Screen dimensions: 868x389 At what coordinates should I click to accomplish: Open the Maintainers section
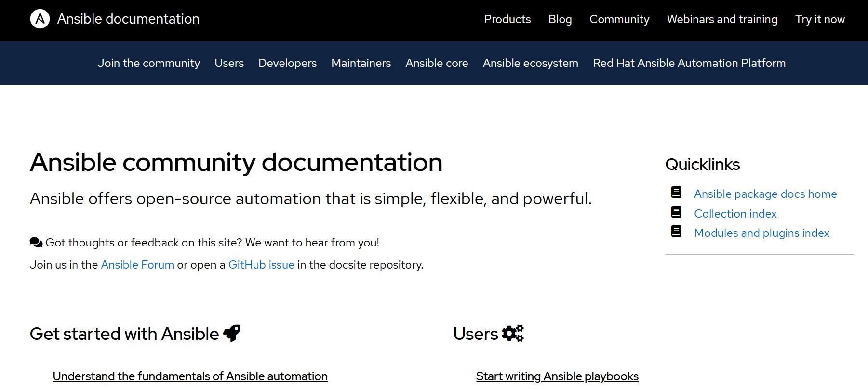[361, 63]
